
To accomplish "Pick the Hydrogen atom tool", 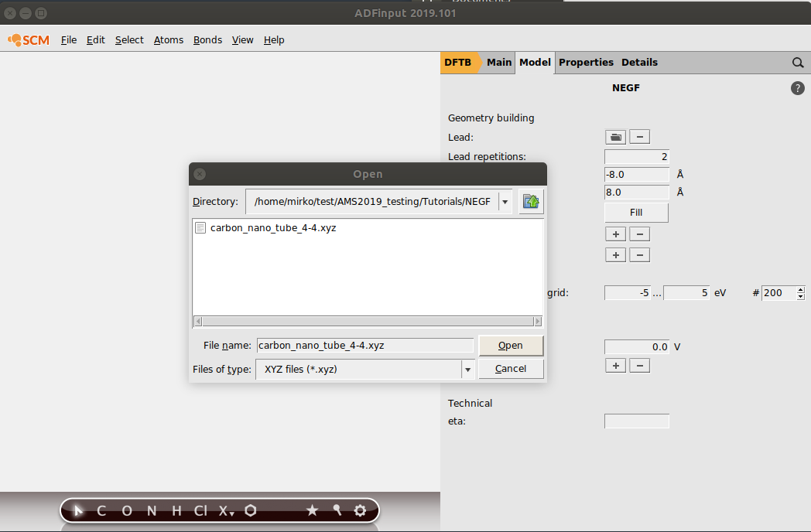I will pyautogui.click(x=176, y=511).
